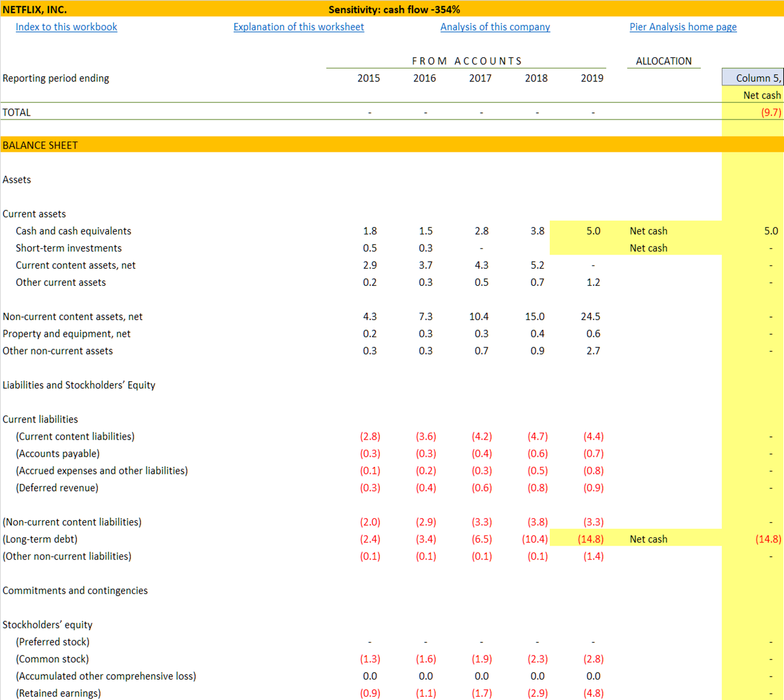Viewport: 784px width, 700px height.
Task: Select the Liabilities and Stockholders' Equity heading
Action: [79, 386]
